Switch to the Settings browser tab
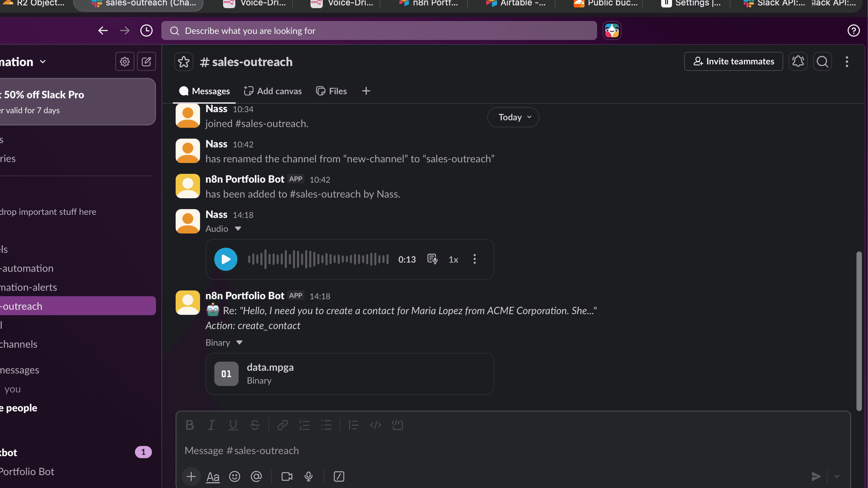This screenshot has height=488, width=868. pyautogui.click(x=691, y=3)
